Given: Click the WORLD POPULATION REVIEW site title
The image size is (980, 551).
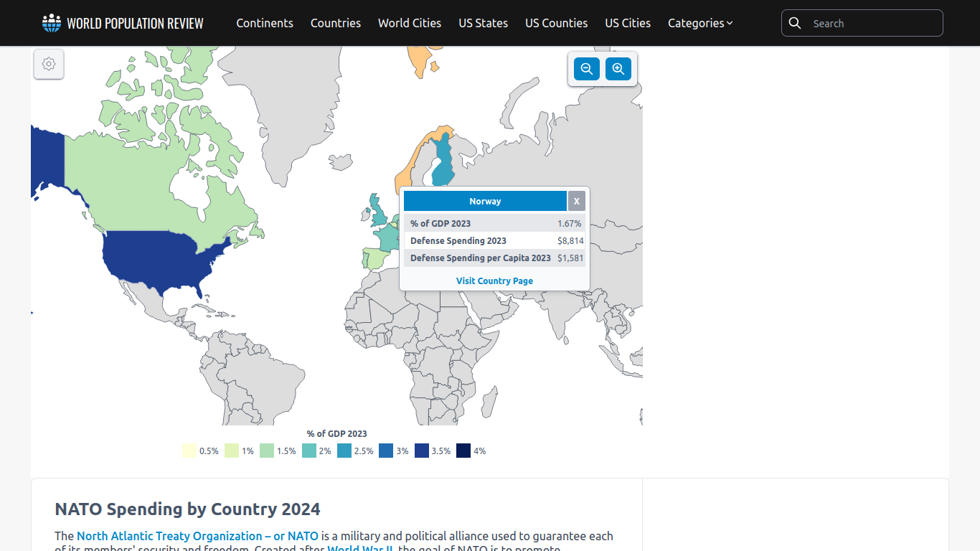Looking at the screenshot, I should point(135,23).
